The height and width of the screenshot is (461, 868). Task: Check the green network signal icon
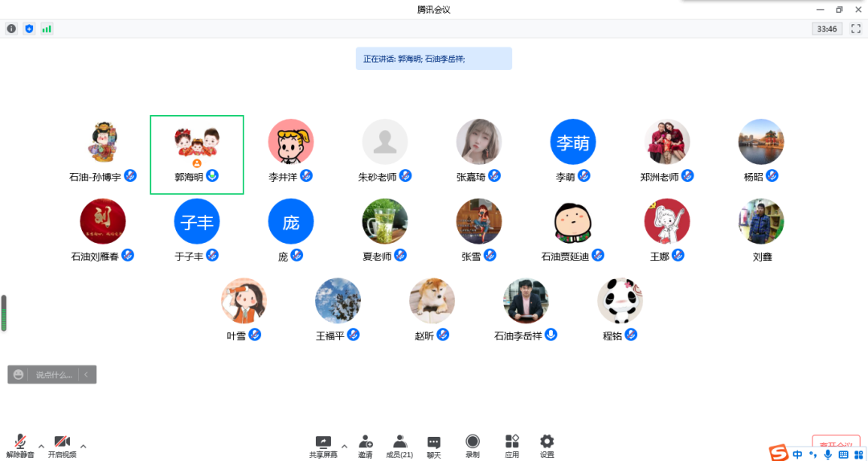47,29
